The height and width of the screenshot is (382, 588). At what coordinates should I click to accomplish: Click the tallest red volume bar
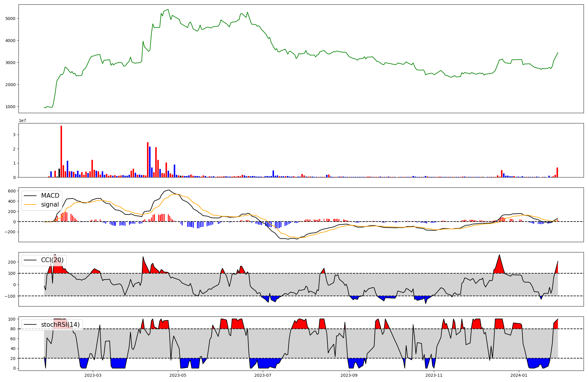[61, 151]
